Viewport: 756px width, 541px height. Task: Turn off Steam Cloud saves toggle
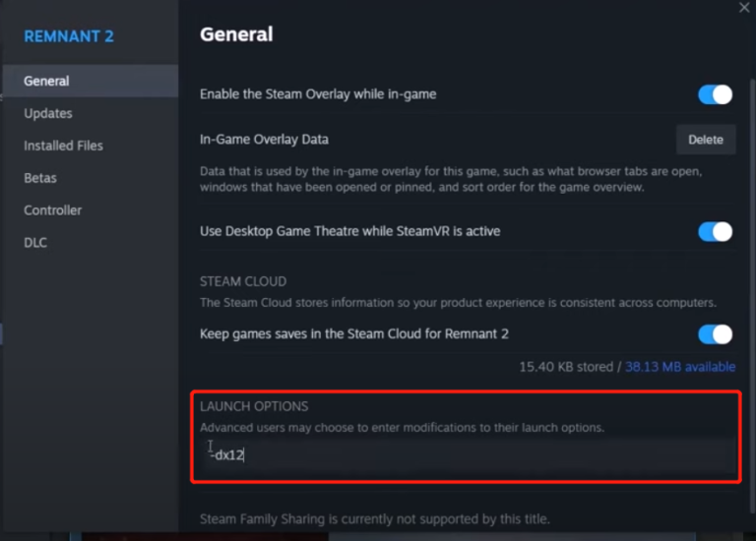point(715,334)
